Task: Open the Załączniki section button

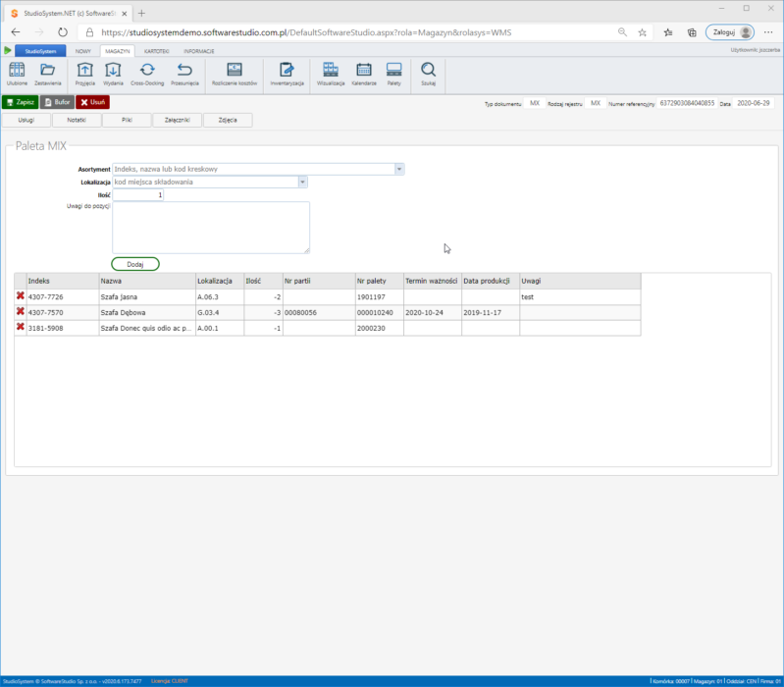Action: [x=178, y=120]
